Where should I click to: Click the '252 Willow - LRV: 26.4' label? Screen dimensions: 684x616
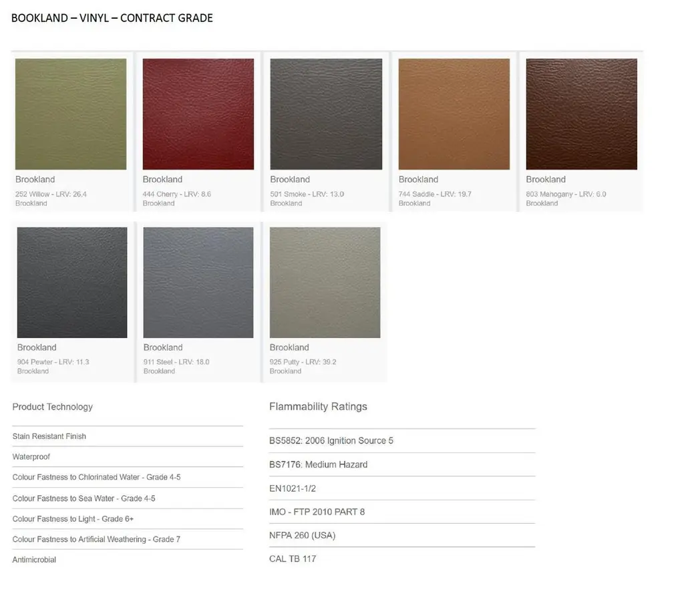pos(51,194)
